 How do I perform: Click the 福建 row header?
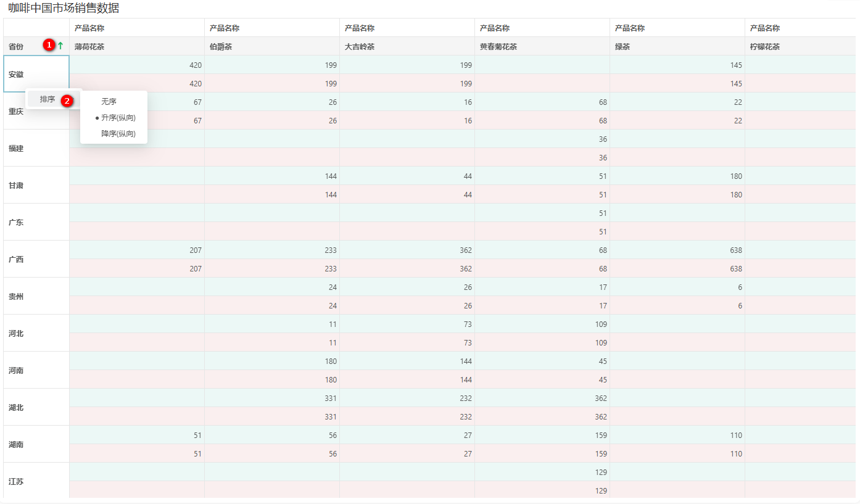[x=36, y=148]
